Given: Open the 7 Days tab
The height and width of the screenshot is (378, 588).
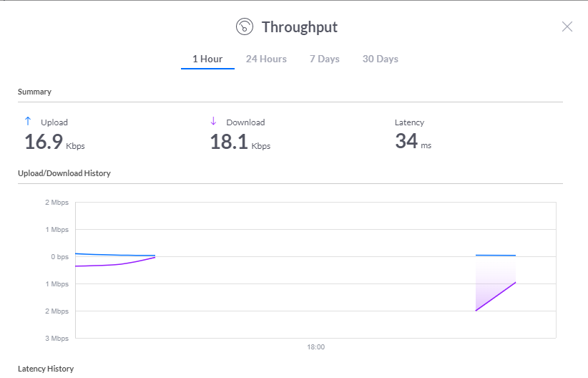Looking at the screenshot, I should point(324,59).
